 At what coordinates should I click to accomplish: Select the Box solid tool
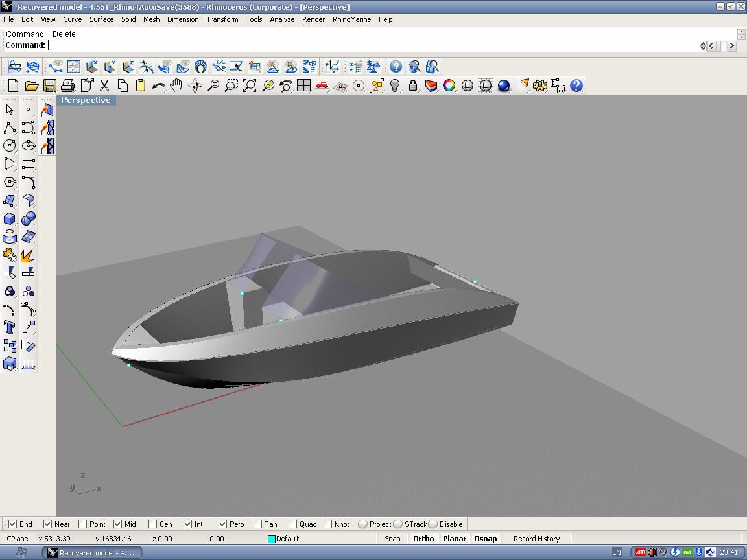(x=10, y=219)
